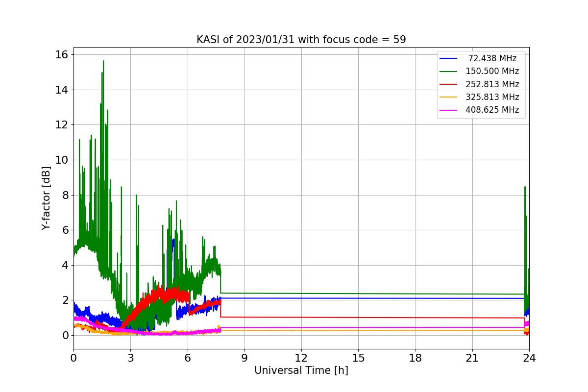This screenshot has height=392, width=588.
Task: Click the 'Universal Time [h]' axis label
Action: tap(301, 370)
